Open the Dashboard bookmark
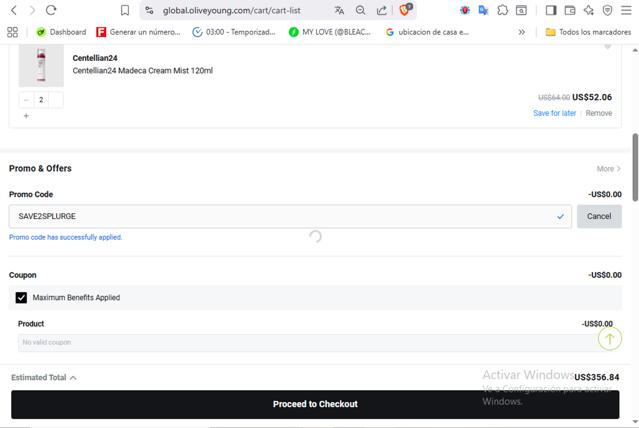Image resolution: width=639 pixels, height=428 pixels. (61, 32)
